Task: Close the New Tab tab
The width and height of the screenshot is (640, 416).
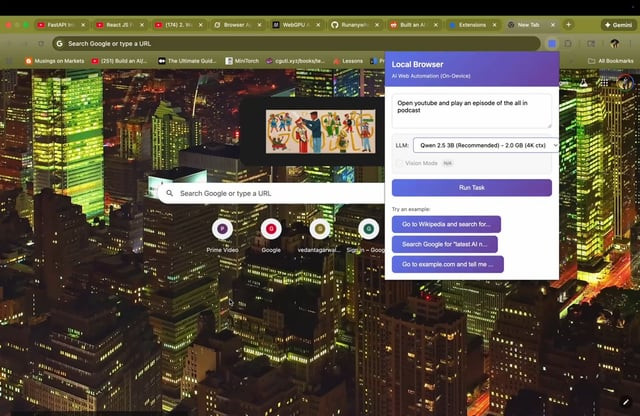Action: click(x=553, y=25)
